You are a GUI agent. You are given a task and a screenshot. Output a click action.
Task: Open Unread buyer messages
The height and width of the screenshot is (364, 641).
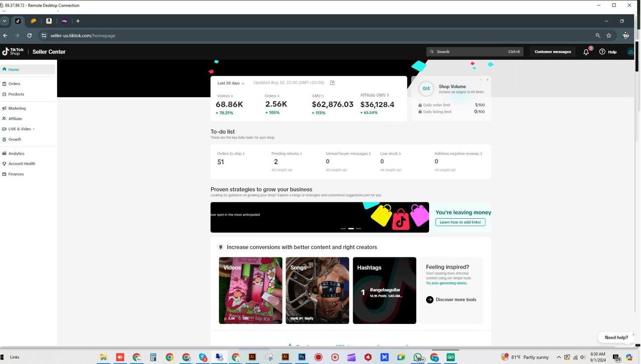348,154
